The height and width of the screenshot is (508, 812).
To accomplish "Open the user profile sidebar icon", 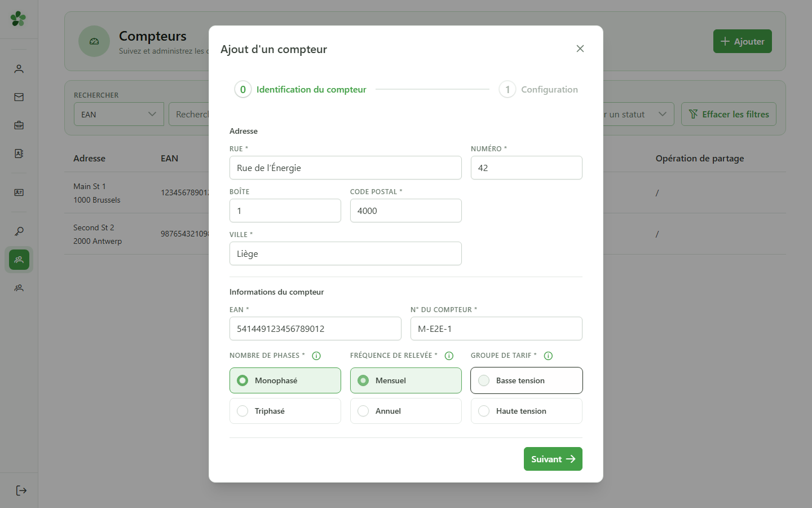I will click(19, 69).
